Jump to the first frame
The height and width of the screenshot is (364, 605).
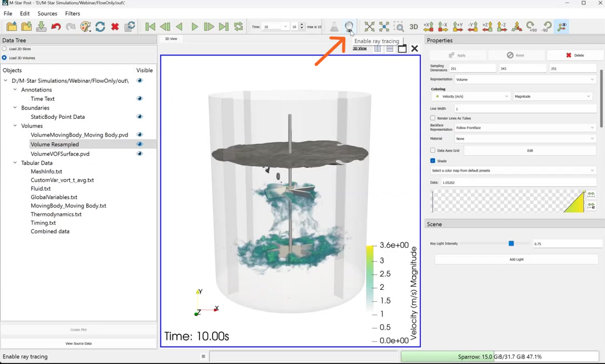click(x=150, y=27)
